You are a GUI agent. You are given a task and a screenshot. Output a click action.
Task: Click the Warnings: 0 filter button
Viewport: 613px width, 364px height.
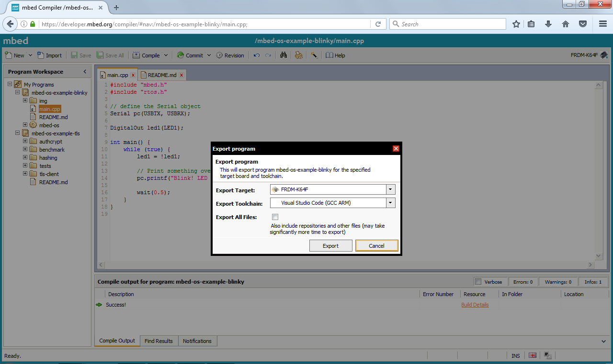(558, 282)
